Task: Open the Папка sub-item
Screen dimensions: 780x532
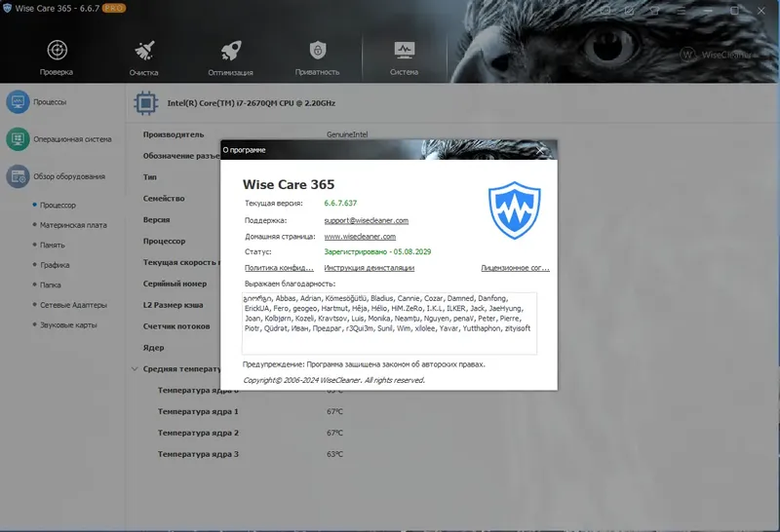Action: tap(51, 285)
